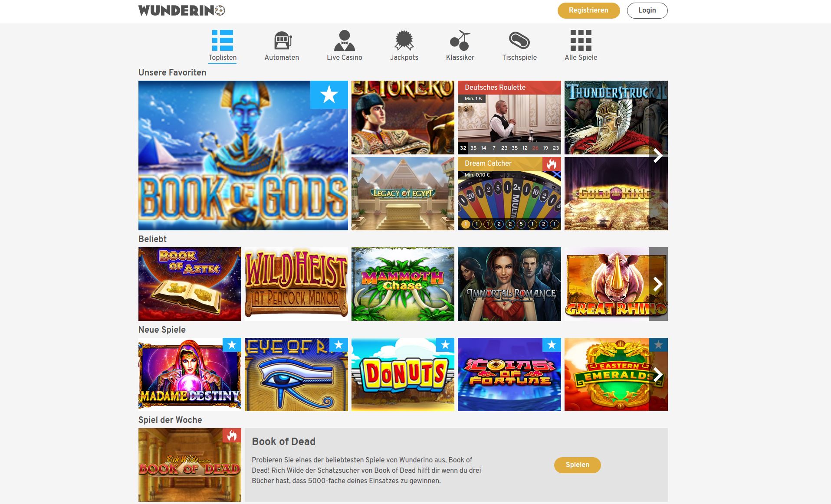Show more Beliebt games with the chevron
This screenshot has height=504, width=831.
tap(658, 284)
